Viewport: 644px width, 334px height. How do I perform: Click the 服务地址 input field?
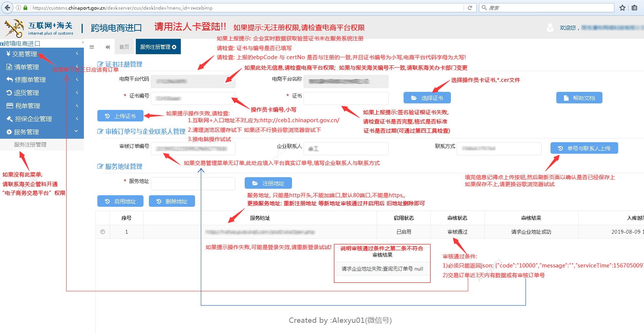pyautogui.click(x=193, y=184)
